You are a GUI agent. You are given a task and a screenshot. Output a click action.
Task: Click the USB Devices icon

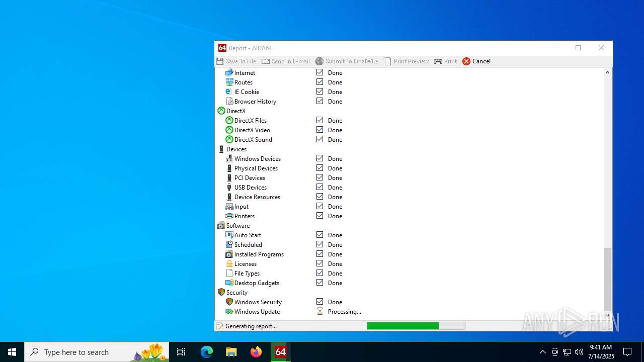229,187
